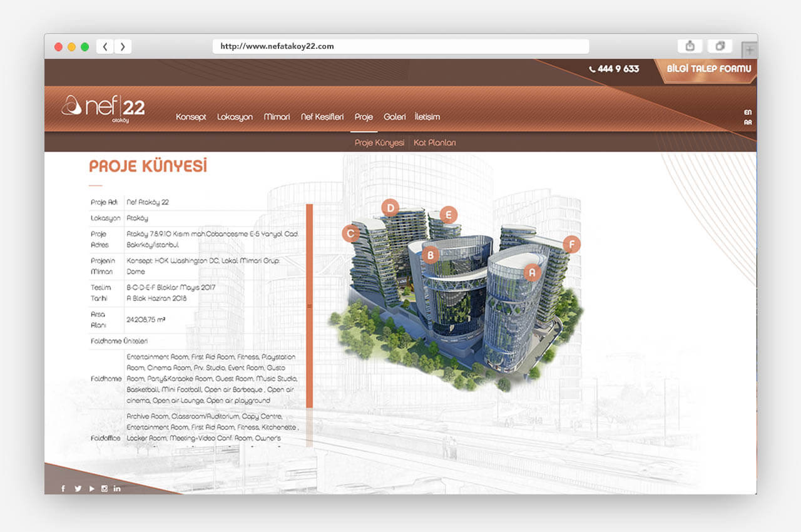Click the LinkedIn icon in the footer
This screenshot has width=801, height=532.
[117, 488]
